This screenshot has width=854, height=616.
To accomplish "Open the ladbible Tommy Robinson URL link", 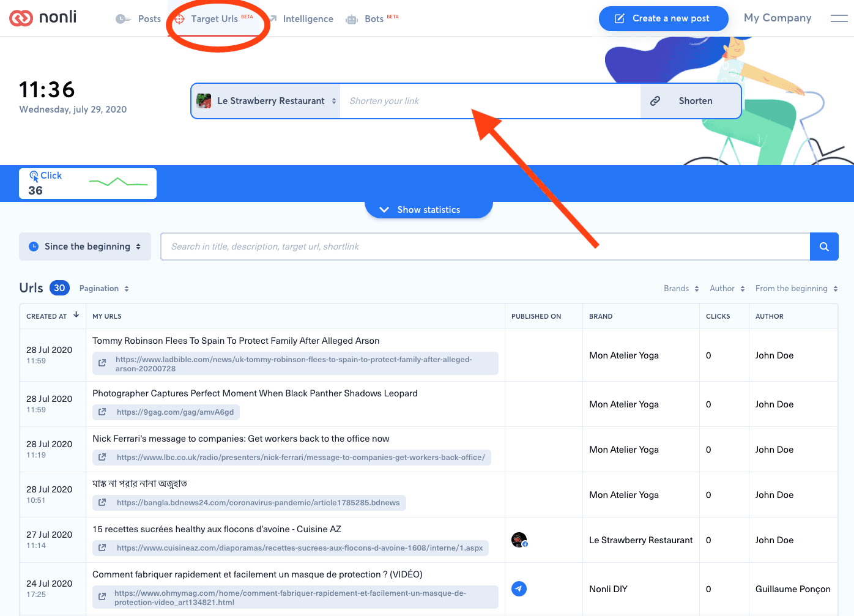I will tap(295, 364).
